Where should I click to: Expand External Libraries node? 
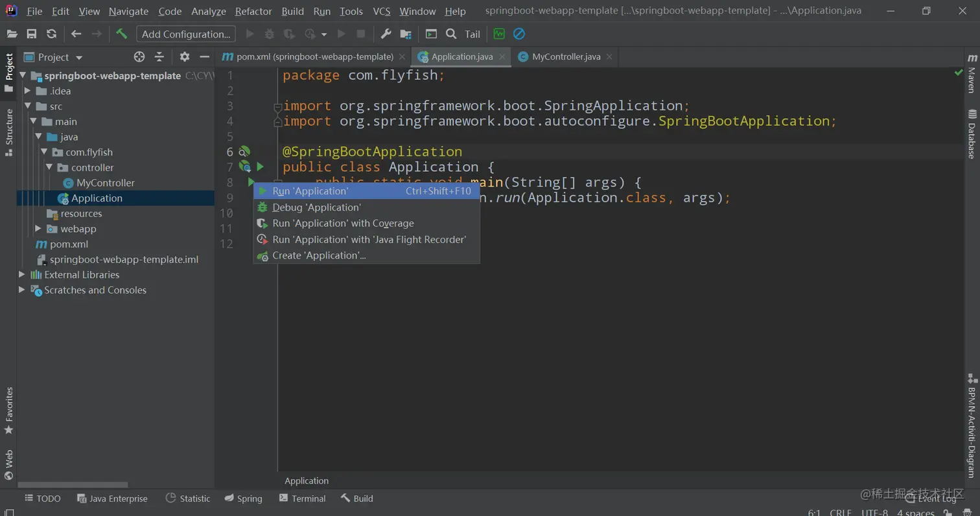coord(22,275)
